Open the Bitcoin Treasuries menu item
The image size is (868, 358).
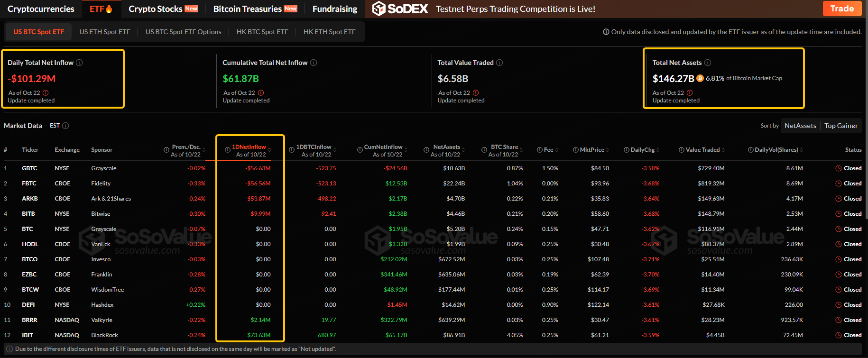[255, 9]
